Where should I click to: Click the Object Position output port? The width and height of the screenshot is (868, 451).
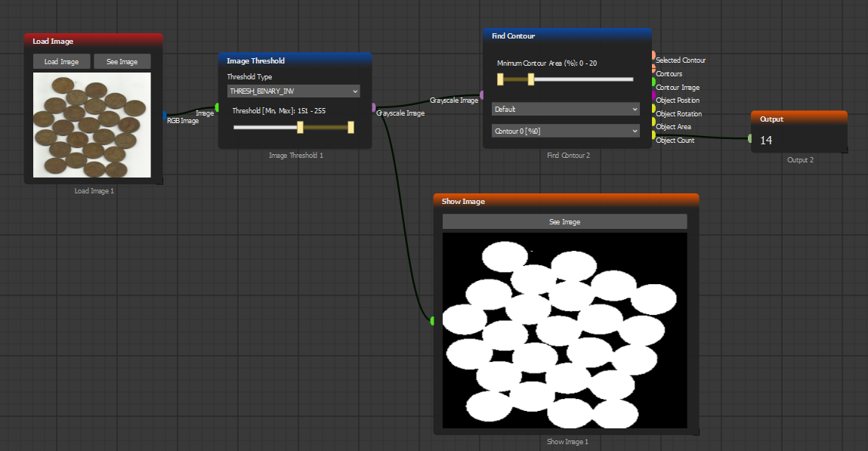pos(653,95)
